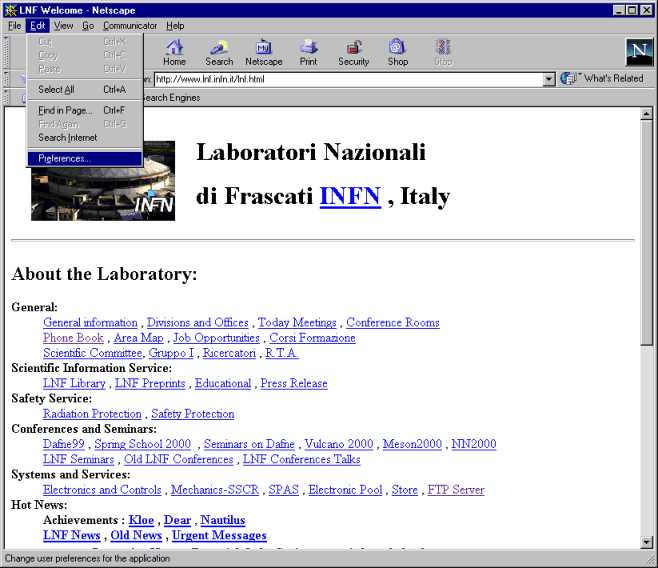Viewport: 658px width, 568px height.
Task: Click inside the URL address field
Action: (348, 79)
